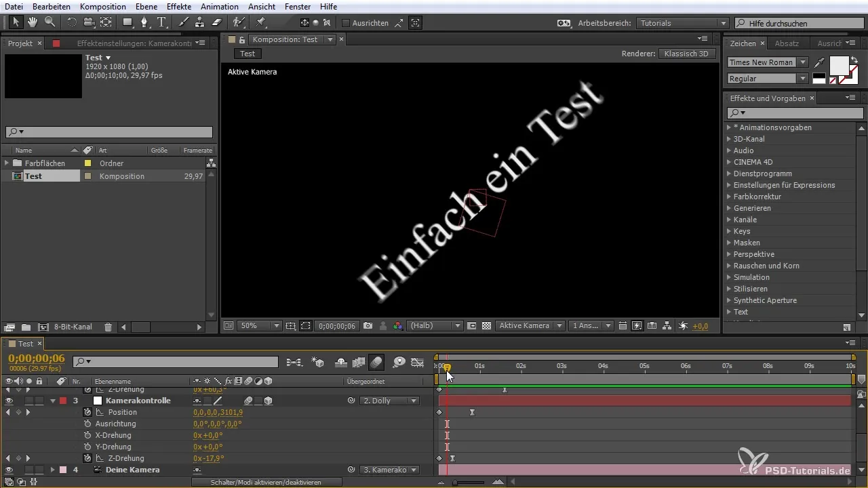Click the red label color of Kamerakontrolle

coord(63,401)
